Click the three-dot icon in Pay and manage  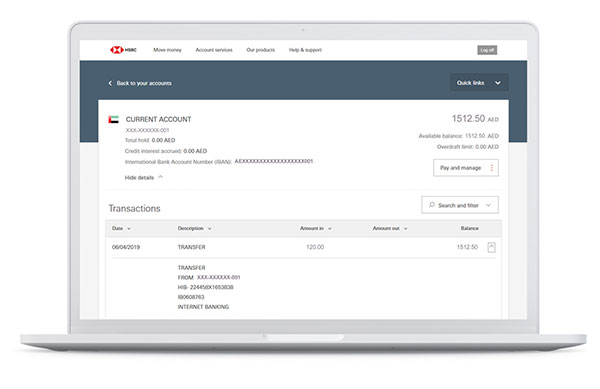(492, 168)
